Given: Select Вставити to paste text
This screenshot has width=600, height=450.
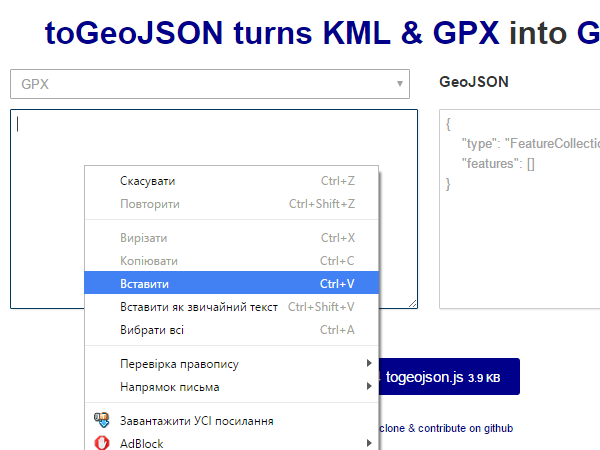Looking at the screenshot, I should [x=232, y=283].
